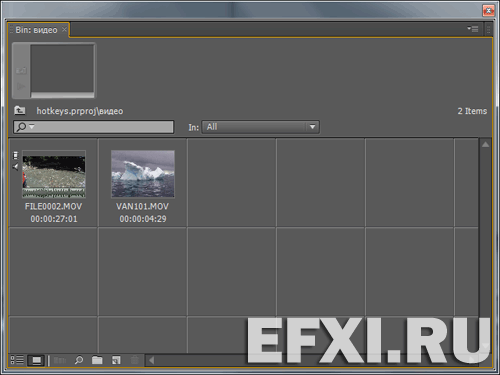This screenshot has height=375, width=500.
Task: Click the duration 00:00:27:01
Action: pyautogui.click(x=54, y=219)
